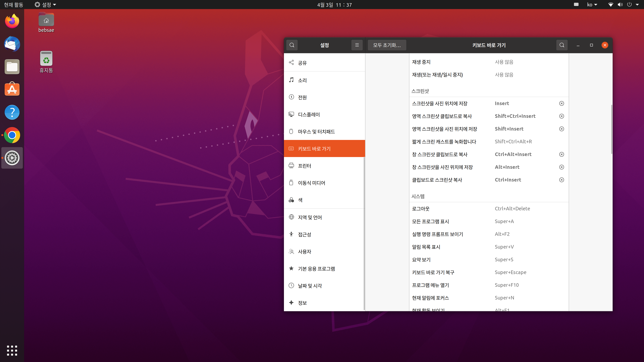Reset the Shift+Ctrl+Insert shortcut
Screen dimensions: 644x362
tap(561, 116)
